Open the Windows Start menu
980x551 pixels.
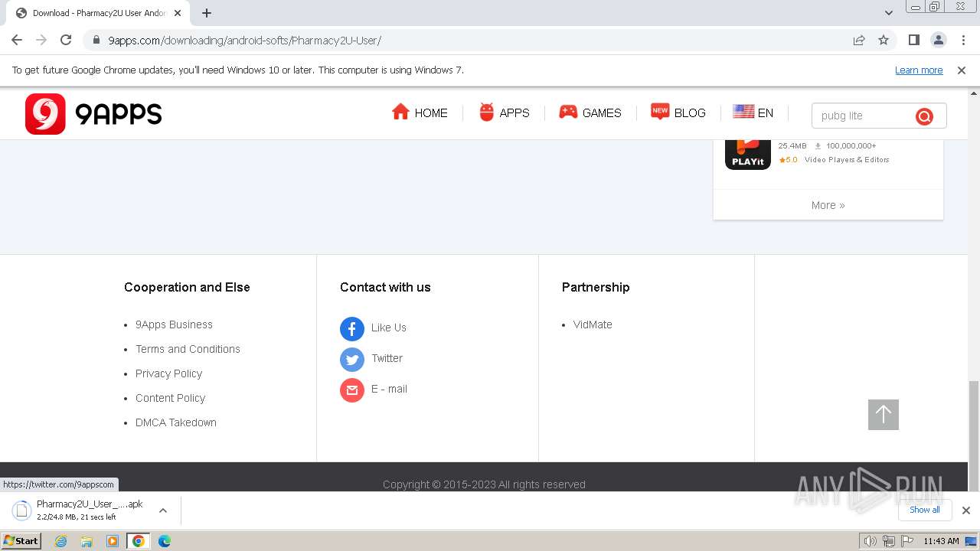tap(21, 540)
